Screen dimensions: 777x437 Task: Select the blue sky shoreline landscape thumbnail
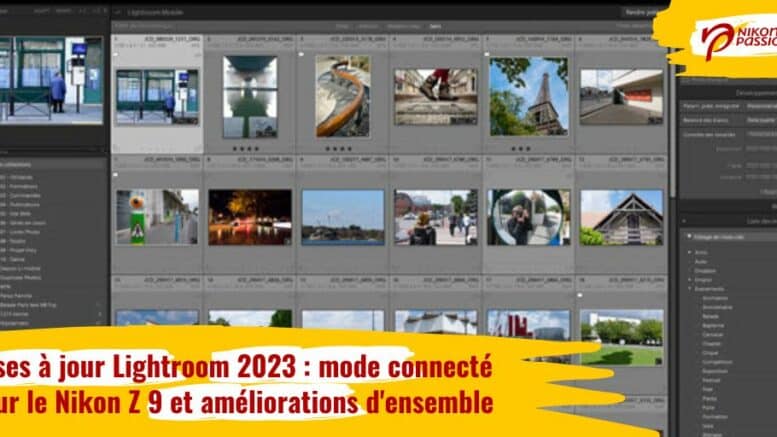(x=343, y=217)
